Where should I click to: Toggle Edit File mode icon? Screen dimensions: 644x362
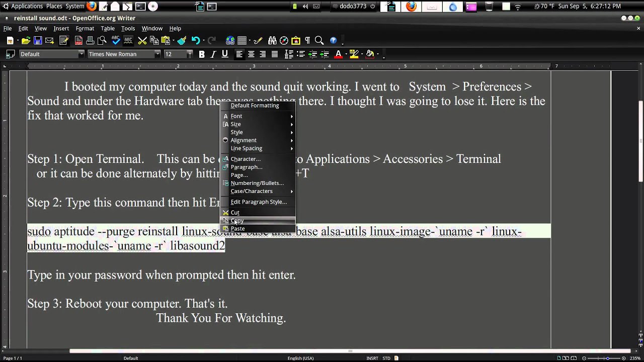point(64,41)
